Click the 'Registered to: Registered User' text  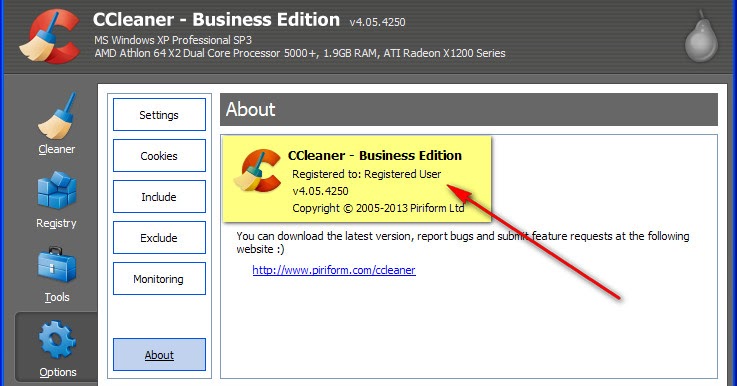[367, 174]
